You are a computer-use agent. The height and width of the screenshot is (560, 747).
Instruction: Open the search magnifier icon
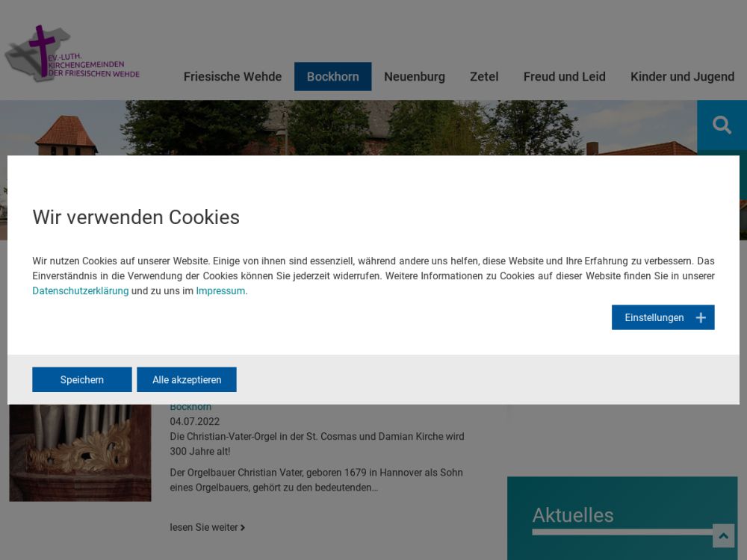(x=722, y=125)
